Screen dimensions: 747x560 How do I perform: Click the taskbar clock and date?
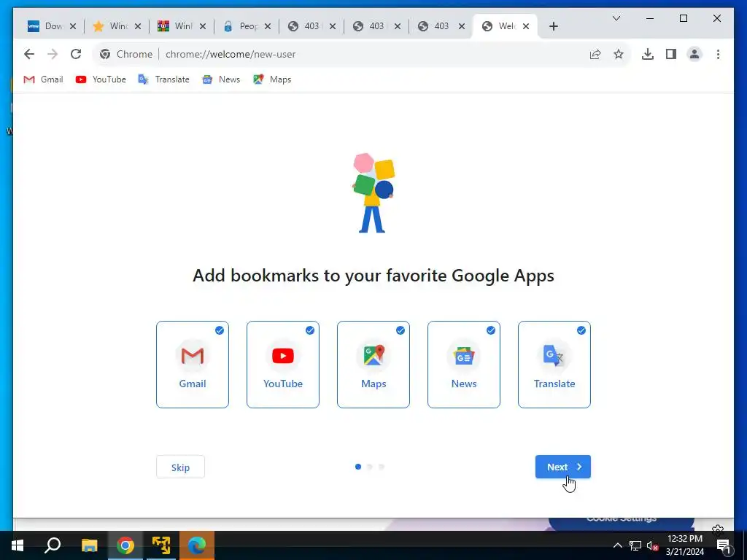tap(685, 545)
